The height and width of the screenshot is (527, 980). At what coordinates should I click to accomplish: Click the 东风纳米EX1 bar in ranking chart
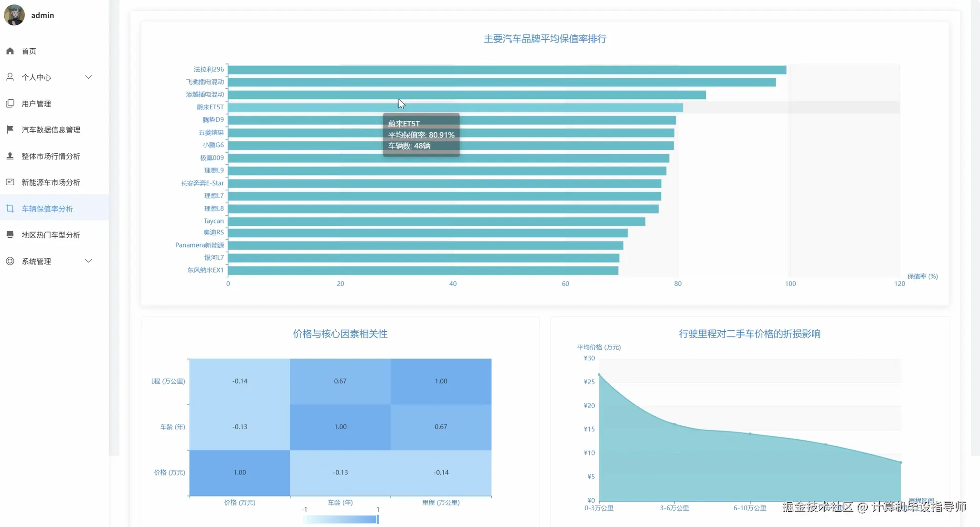pyautogui.click(x=423, y=271)
